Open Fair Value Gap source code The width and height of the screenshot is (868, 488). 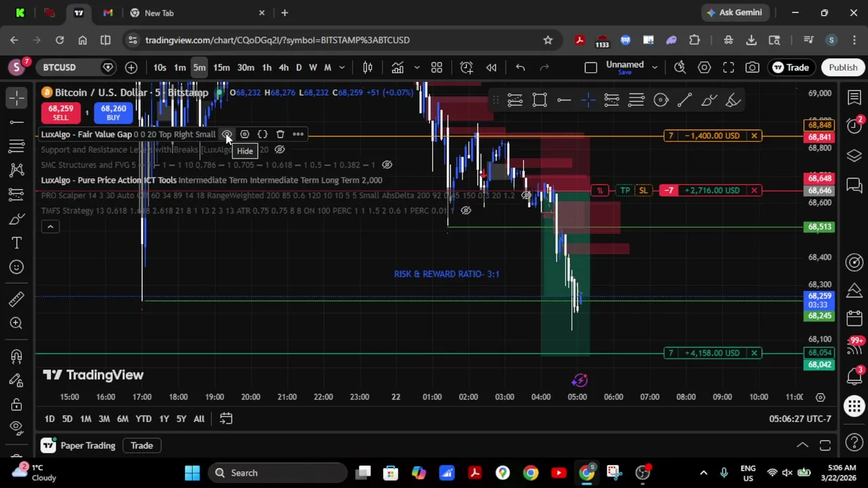click(262, 134)
